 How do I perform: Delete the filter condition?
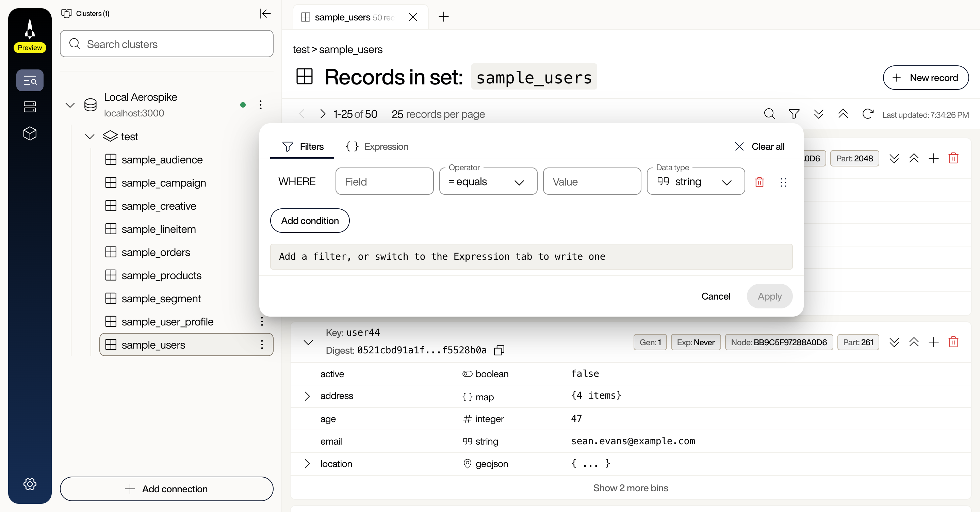pyautogui.click(x=759, y=182)
